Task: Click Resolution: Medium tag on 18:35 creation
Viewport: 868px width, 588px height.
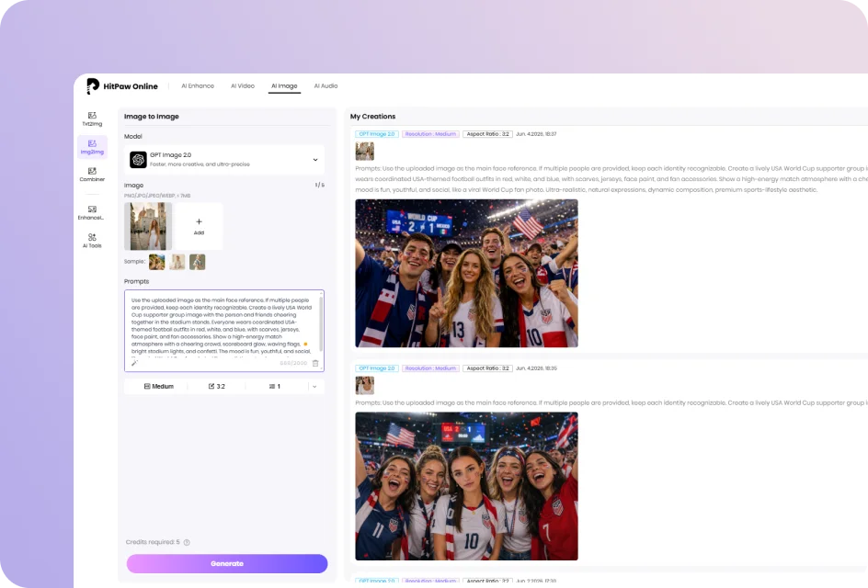Action: tap(430, 368)
